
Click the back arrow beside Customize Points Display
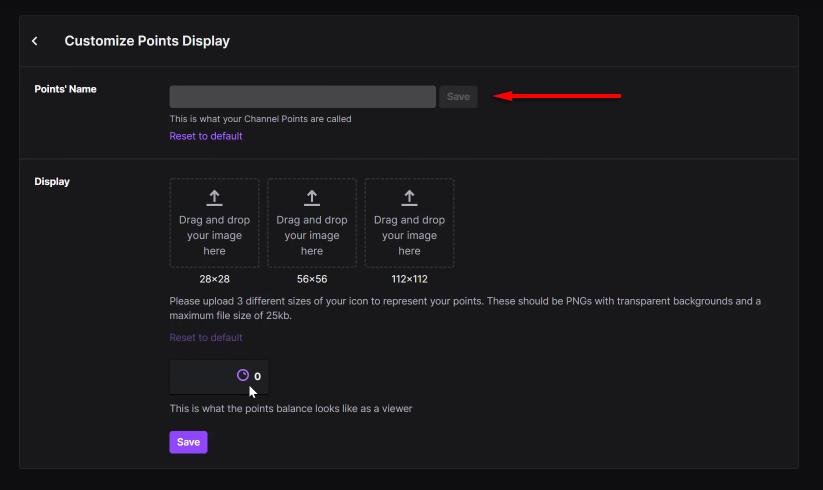tap(35, 41)
